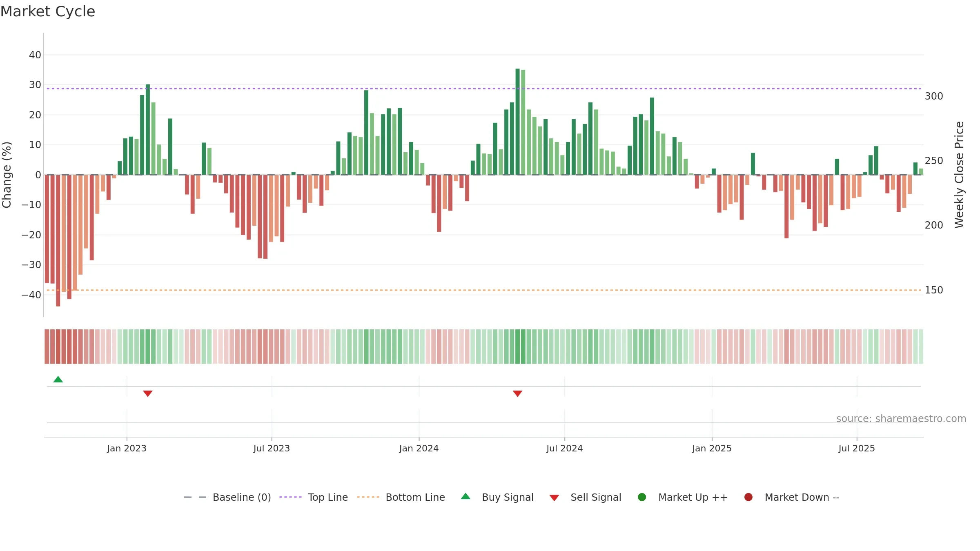Click the 40 left-axis tick label
Viewport: 980px width, 551px height.
(35, 55)
